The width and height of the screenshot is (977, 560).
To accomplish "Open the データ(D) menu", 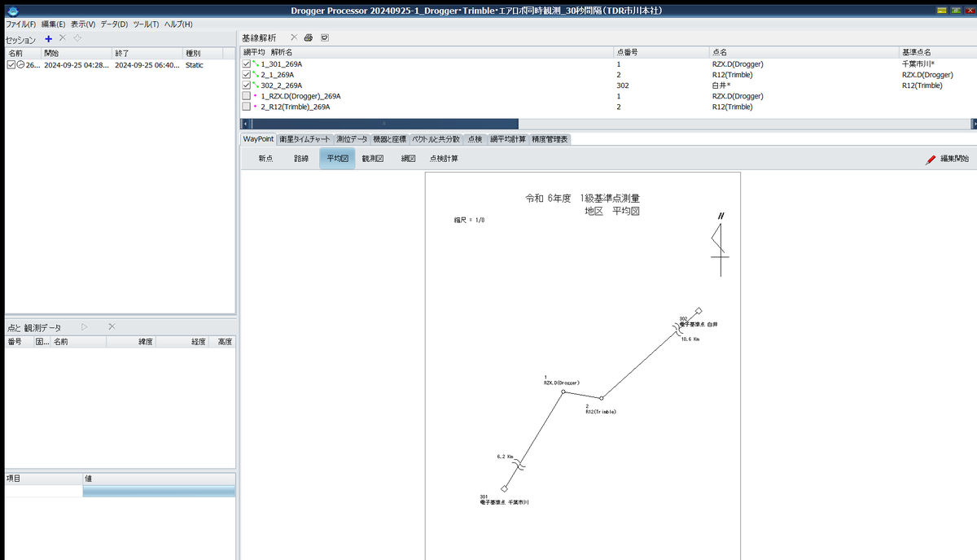I will (x=115, y=24).
